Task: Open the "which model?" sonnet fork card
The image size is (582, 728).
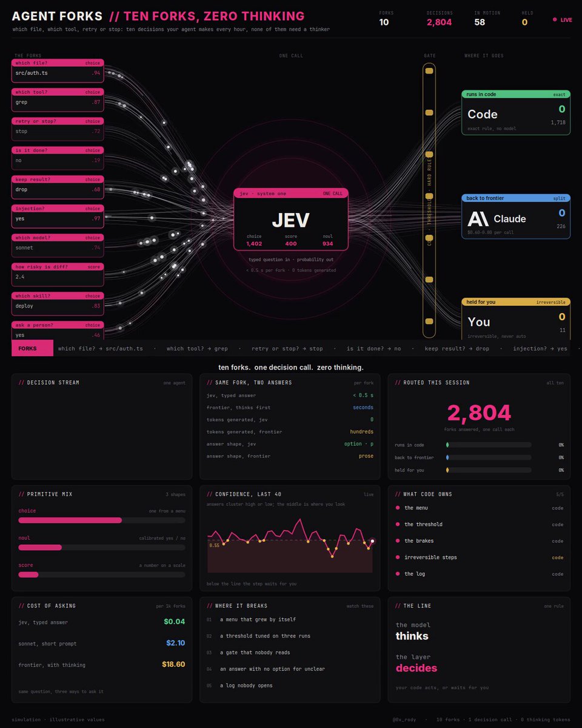Action: [58, 246]
